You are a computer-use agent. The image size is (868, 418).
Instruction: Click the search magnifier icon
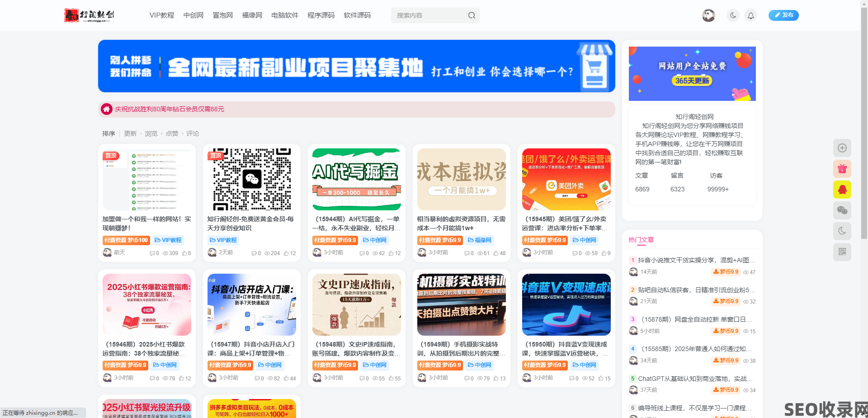[x=472, y=15]
